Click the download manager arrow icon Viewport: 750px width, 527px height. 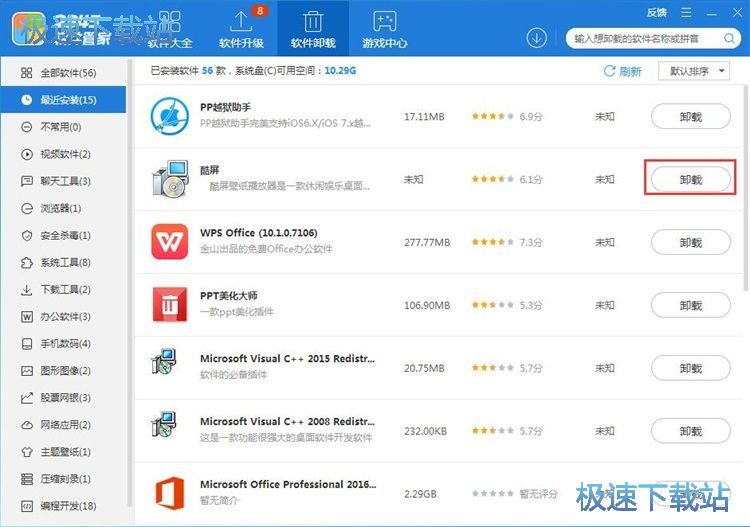coord(537,37)
